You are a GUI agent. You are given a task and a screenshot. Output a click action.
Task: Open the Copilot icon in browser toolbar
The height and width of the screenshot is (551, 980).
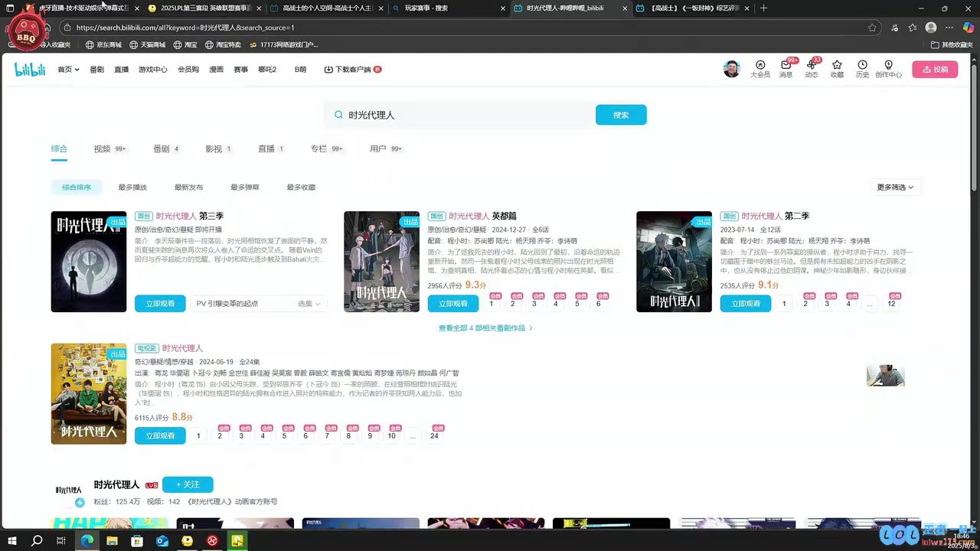coord(968,28)
